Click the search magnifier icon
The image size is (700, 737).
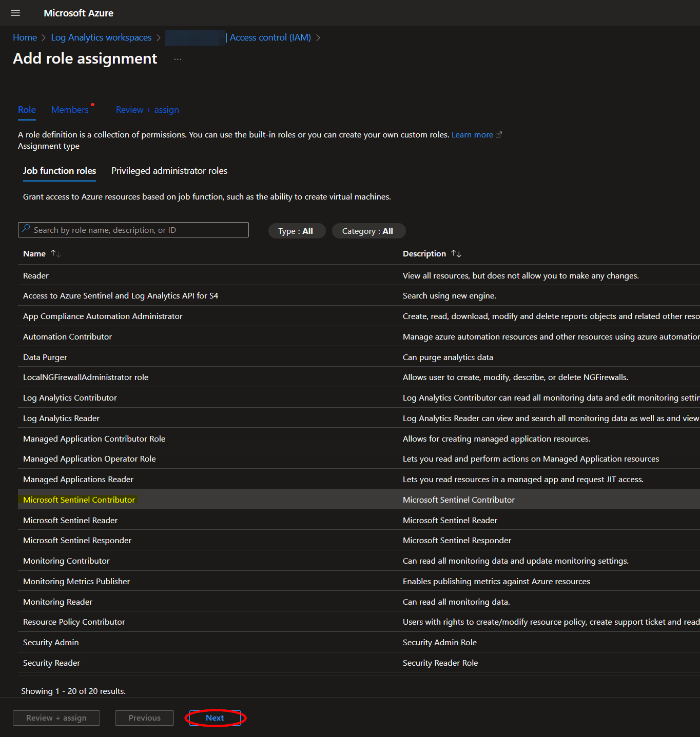[26, 229]
